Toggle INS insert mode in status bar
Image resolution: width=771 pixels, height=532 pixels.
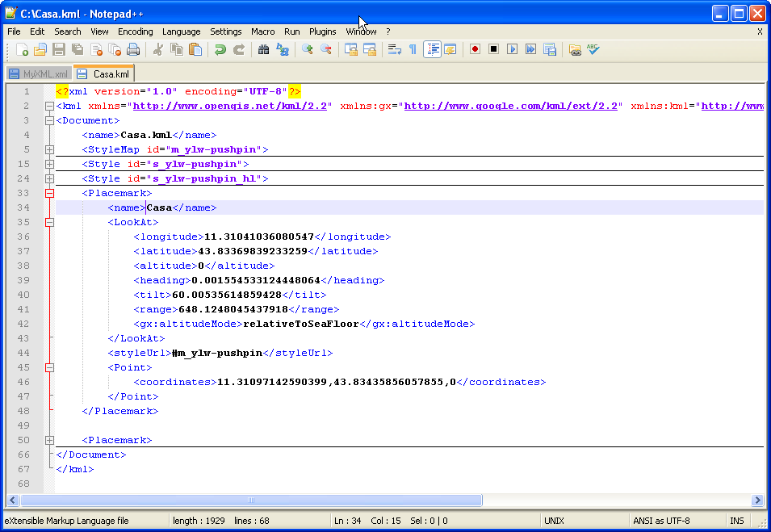pyautogui.click(x=736, y=521)
